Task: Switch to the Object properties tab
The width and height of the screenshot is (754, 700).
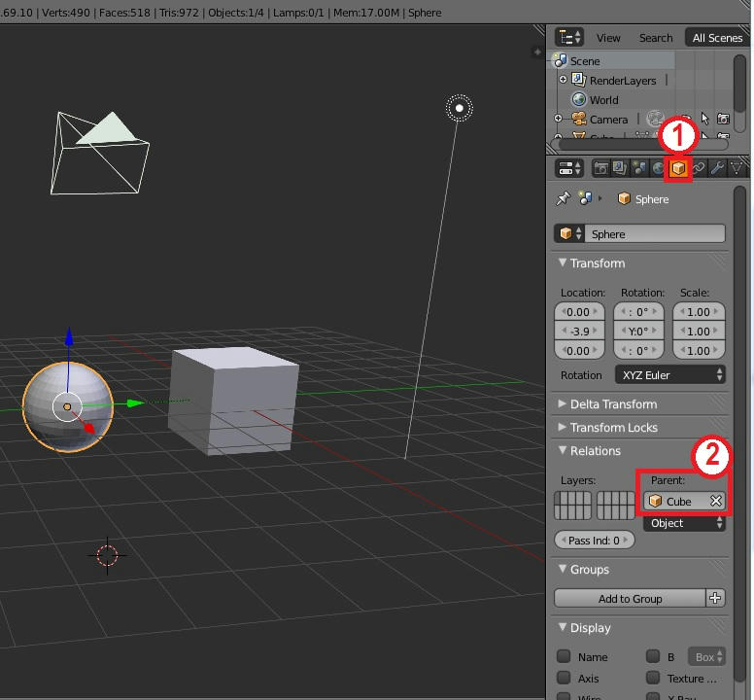Action: click(x=678, y=168)
